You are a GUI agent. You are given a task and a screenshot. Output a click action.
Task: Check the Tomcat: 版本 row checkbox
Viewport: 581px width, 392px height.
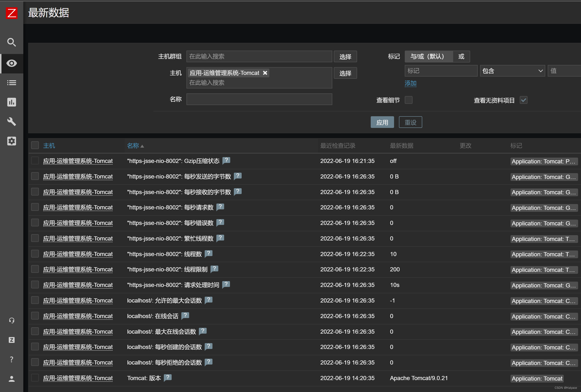pos(35,378)
